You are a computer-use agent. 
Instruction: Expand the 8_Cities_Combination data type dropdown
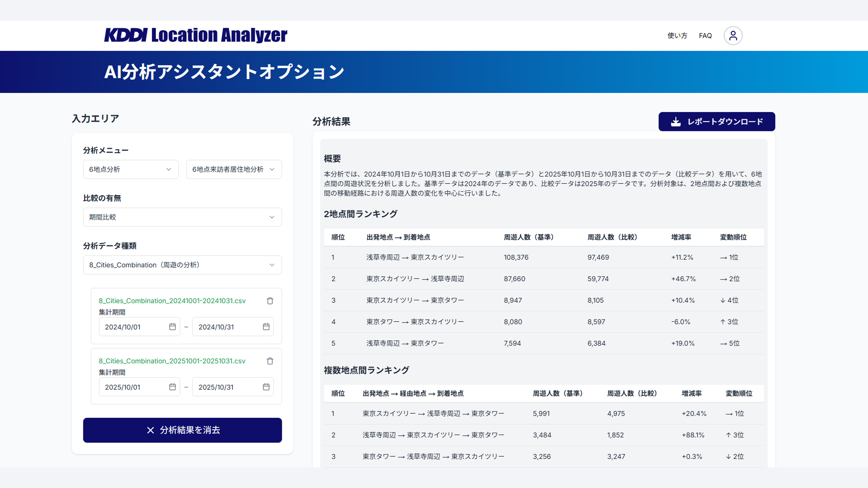(x=182, y=265)
